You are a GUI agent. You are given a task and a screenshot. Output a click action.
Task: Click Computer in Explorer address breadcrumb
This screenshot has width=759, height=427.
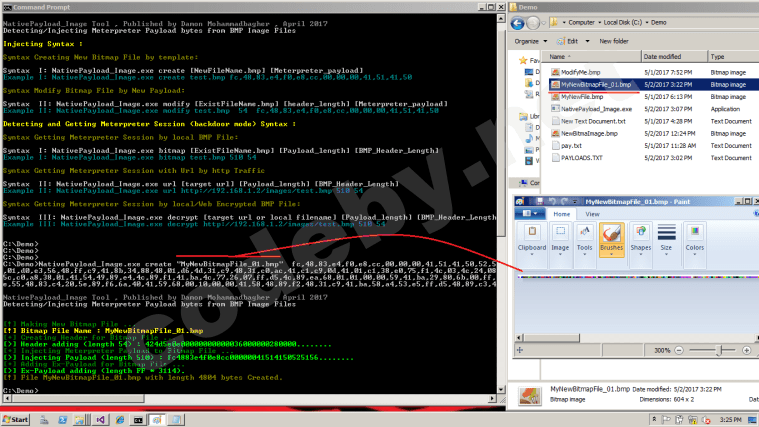point(581,22)
